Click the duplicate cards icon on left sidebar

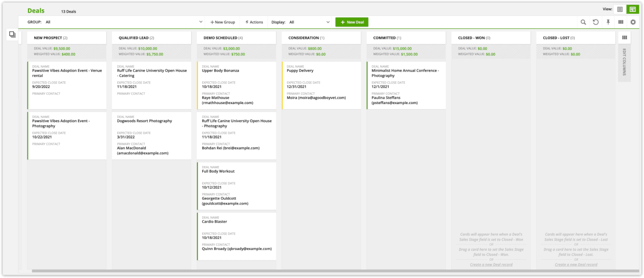tap(12, 34)
